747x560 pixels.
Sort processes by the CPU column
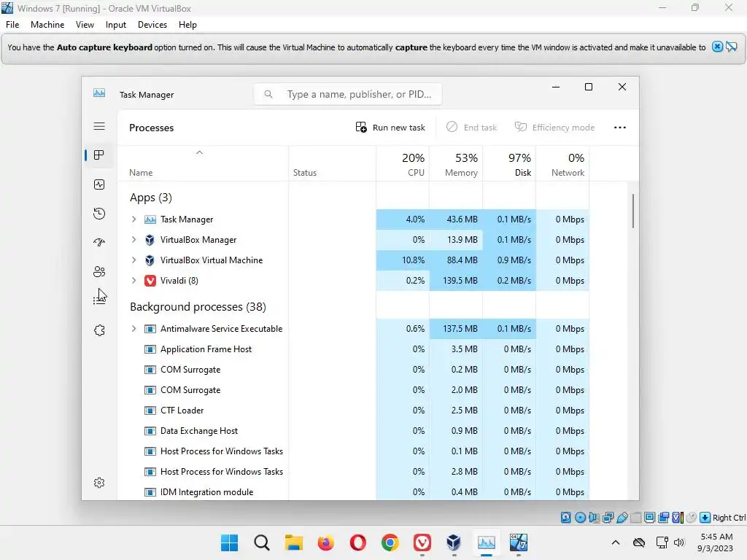tap(403, 163)
